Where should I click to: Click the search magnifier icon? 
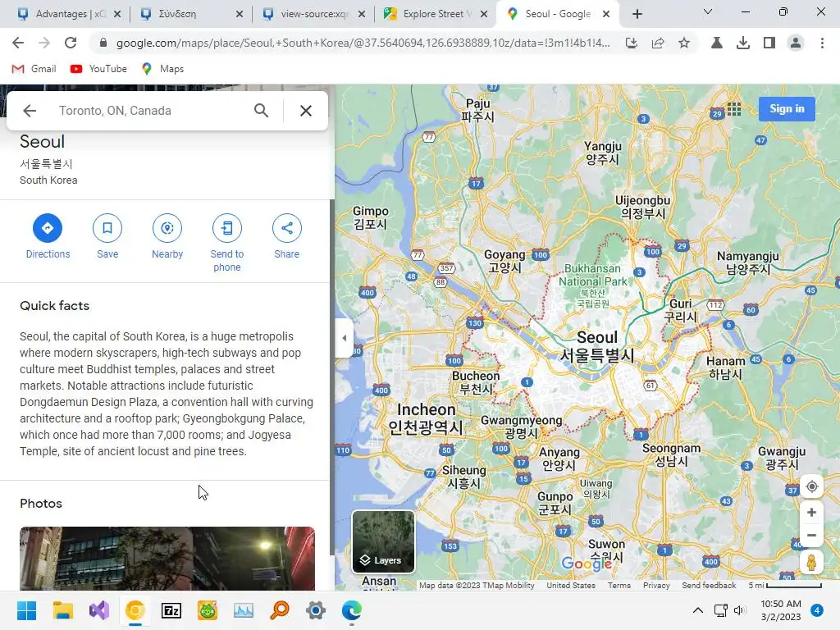(x=261, y=111)
